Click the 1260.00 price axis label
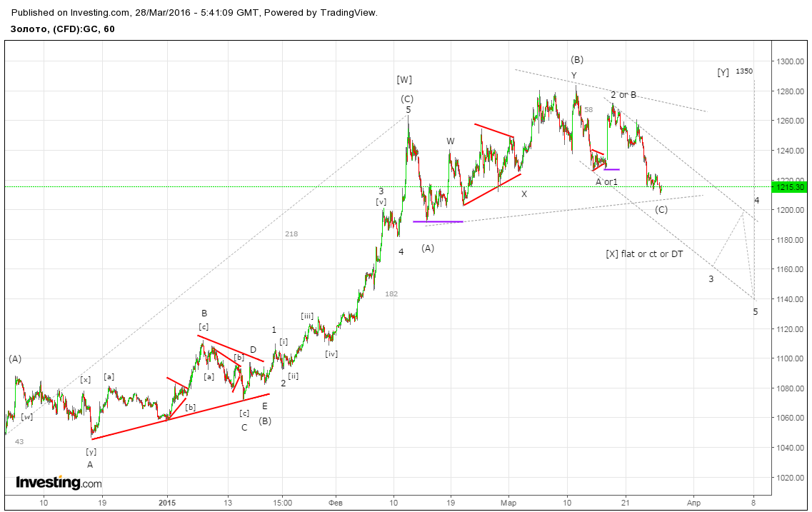 [x=790, y=121]
